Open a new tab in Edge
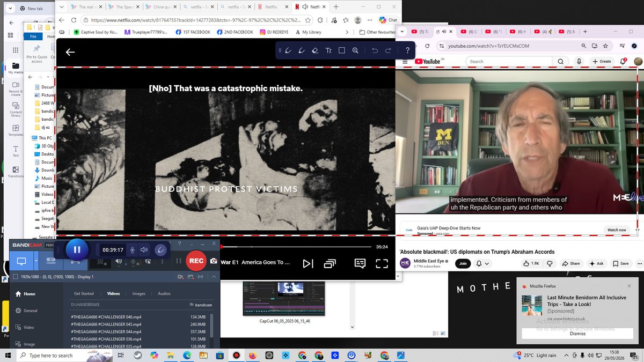Viewport: 644px width, 362px height. click(x=336, y=7)
